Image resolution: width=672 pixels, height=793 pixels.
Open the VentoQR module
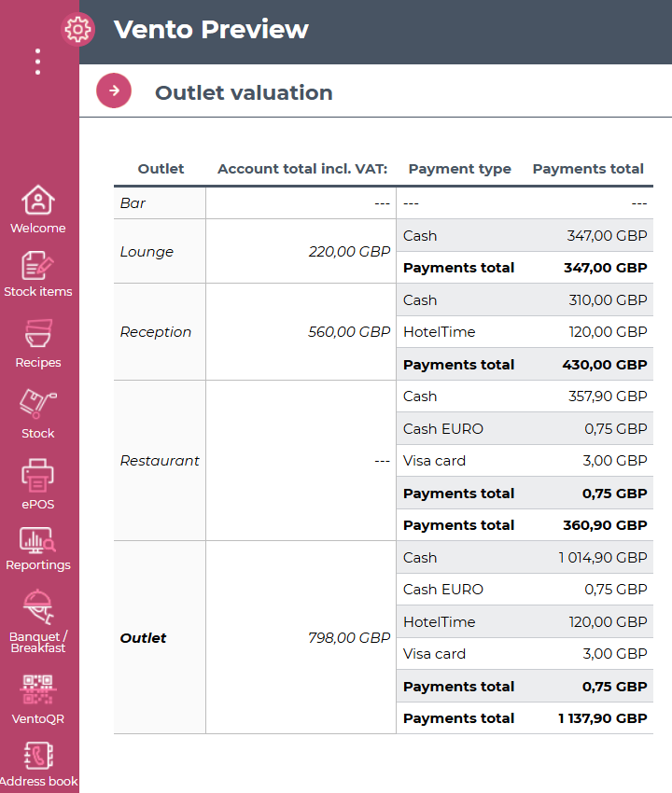coord(38,698)
